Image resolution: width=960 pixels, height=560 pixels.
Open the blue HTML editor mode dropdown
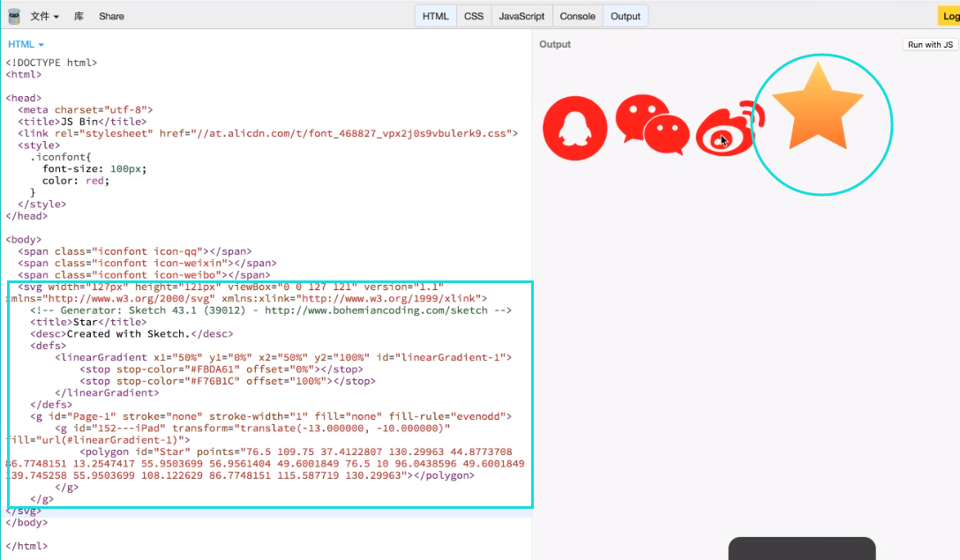[x=26, y=43]
